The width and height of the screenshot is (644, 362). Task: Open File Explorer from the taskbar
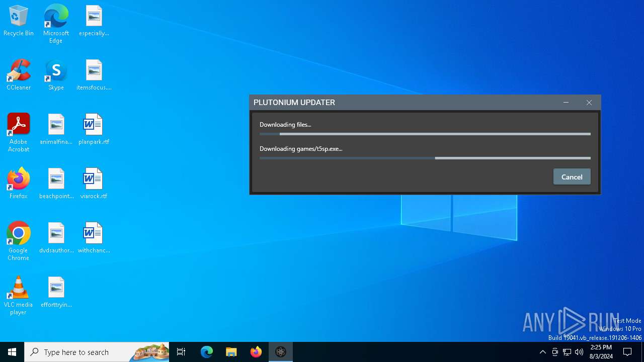pos(231,352)
